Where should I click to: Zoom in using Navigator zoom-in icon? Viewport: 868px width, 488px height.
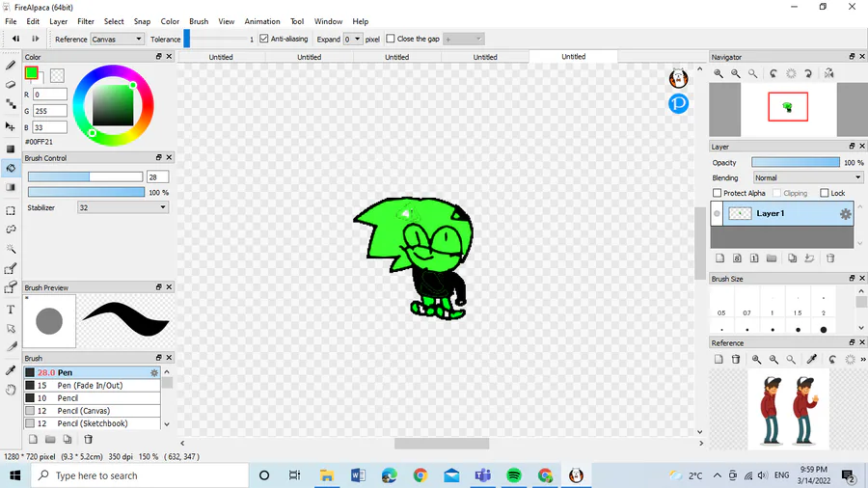[719, 73]
